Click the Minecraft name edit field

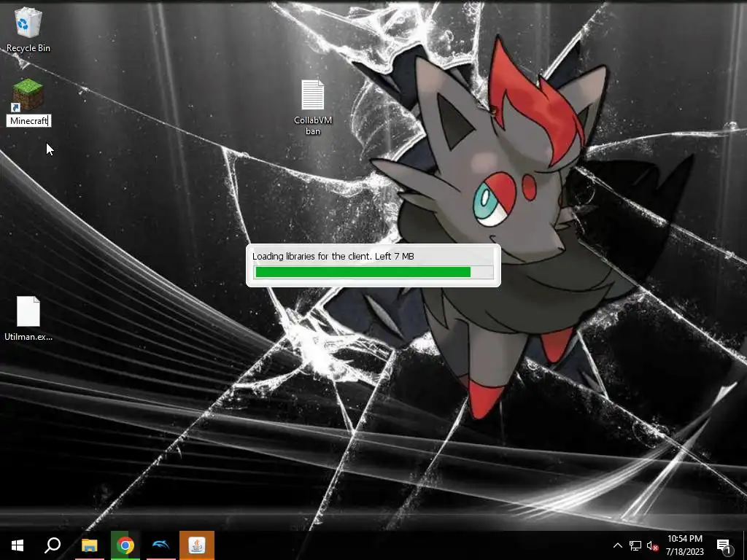pos(28,121)
